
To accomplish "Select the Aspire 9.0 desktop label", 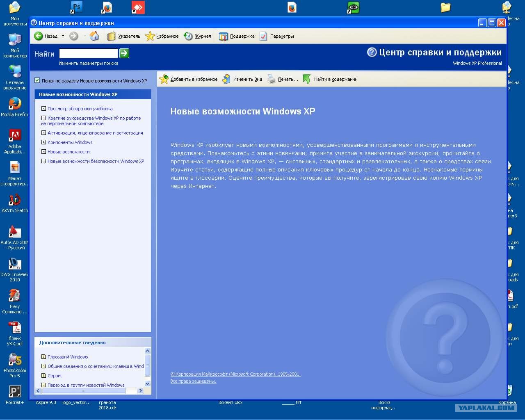I will click(x=46, y=402).
